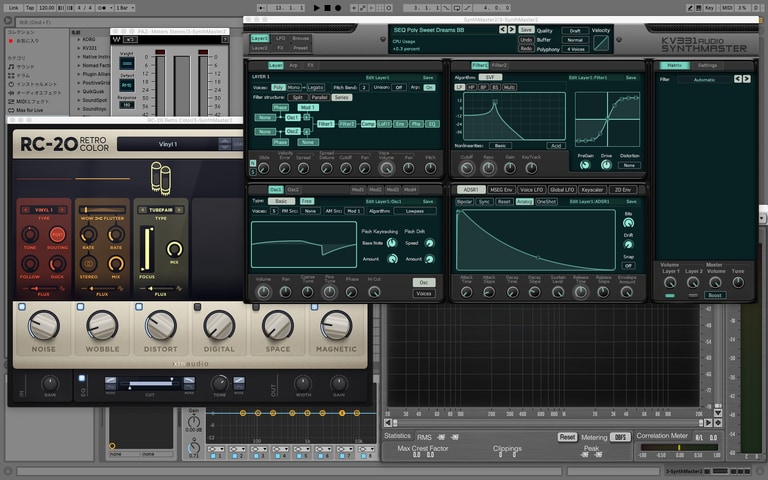Image resolution: width=768 pixels, height=480 pixels.
Task: Click the Waves logo in PAZ Meters window
Action: tap(117, 39)
